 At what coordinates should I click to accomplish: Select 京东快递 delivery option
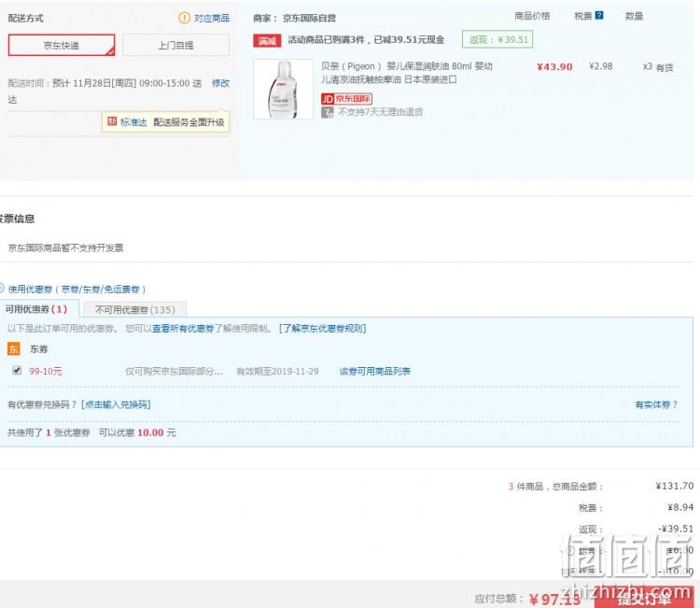(62, 45)
